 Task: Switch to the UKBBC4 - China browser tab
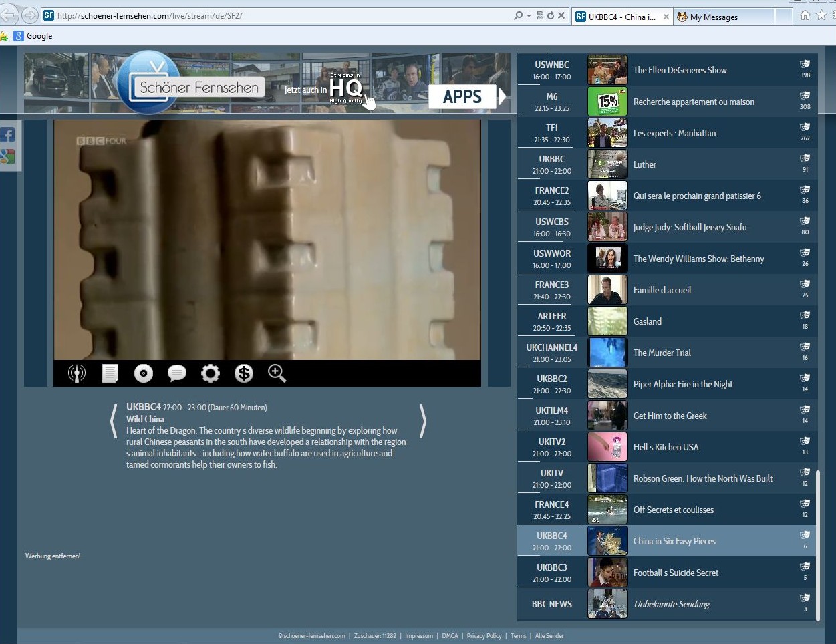coord(622,17)
